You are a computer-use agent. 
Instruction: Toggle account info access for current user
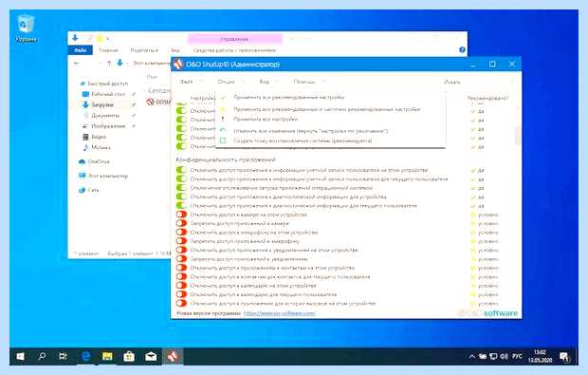click(x=181, y=179)
